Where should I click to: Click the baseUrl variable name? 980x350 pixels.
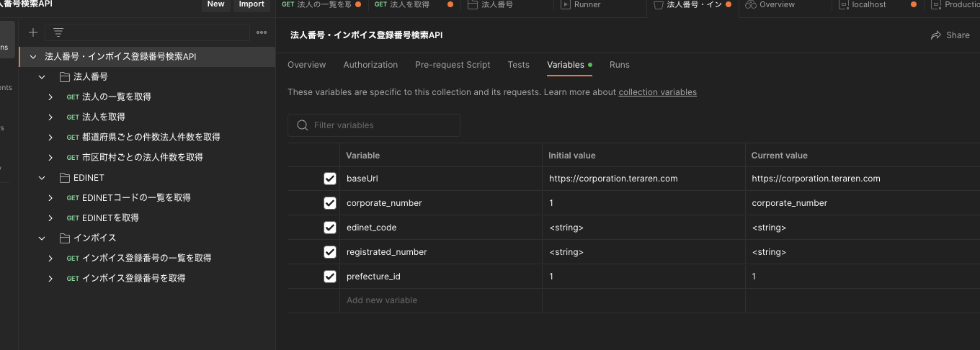[x=362, y=179]
